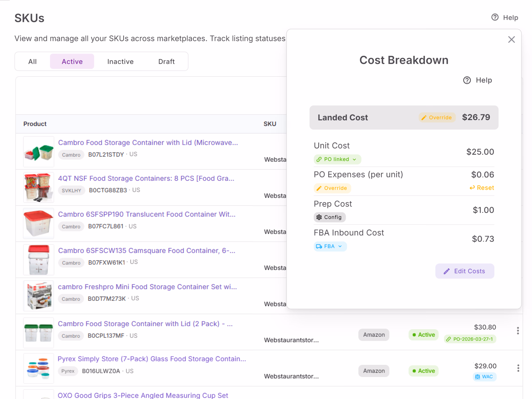Expand the PO linked dropdown
Image resolution: width=532 pixels, height=399 pixels.
pyautogui.click(x=337, y=159)
